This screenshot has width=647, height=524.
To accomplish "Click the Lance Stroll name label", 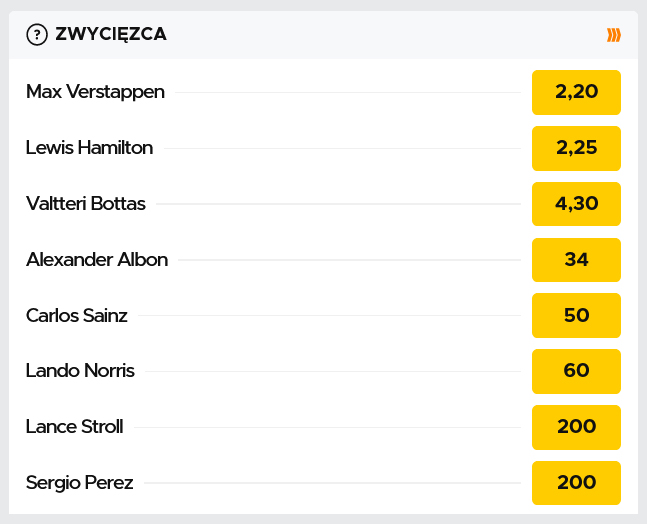I will point(75,427).
